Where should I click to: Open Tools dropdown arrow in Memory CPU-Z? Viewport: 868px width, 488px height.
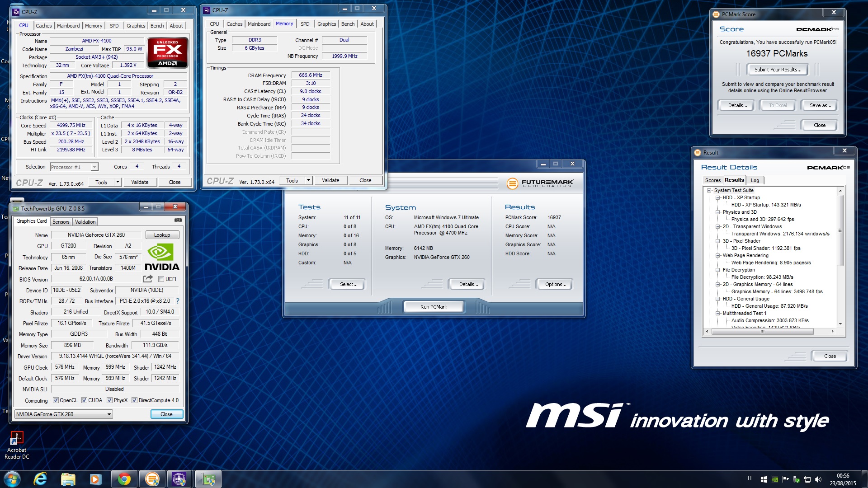[x=309, y=180]
